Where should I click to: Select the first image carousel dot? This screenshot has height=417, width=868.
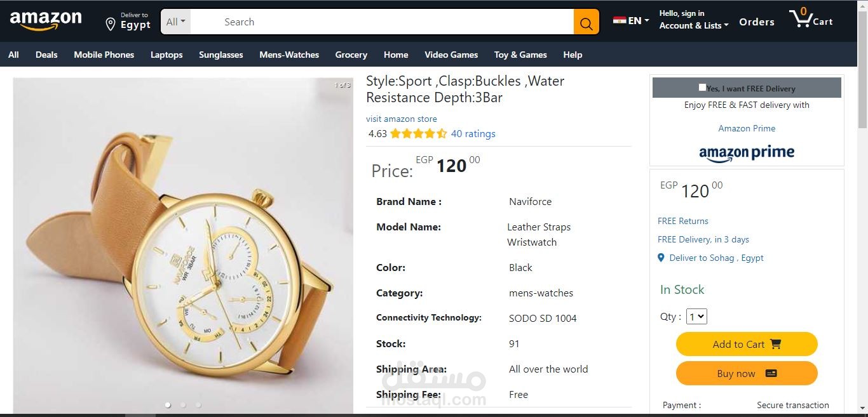point(168,404)
